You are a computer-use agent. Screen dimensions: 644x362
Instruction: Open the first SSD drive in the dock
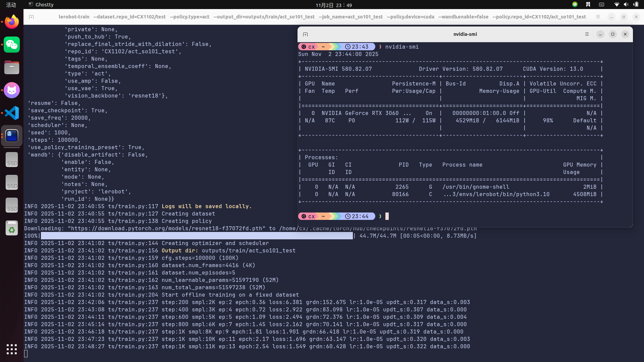click(12, 160)
